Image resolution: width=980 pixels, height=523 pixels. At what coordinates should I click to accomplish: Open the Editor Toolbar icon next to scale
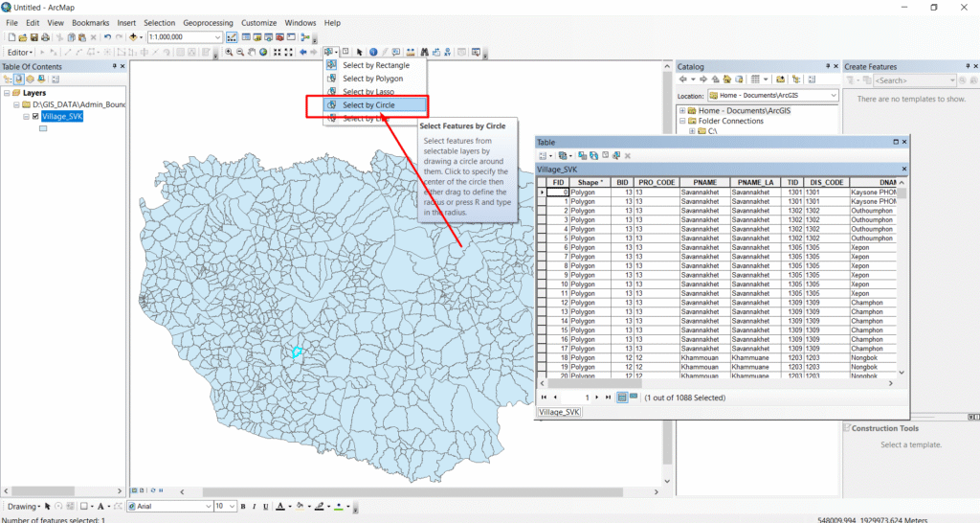tap(232, 37)
